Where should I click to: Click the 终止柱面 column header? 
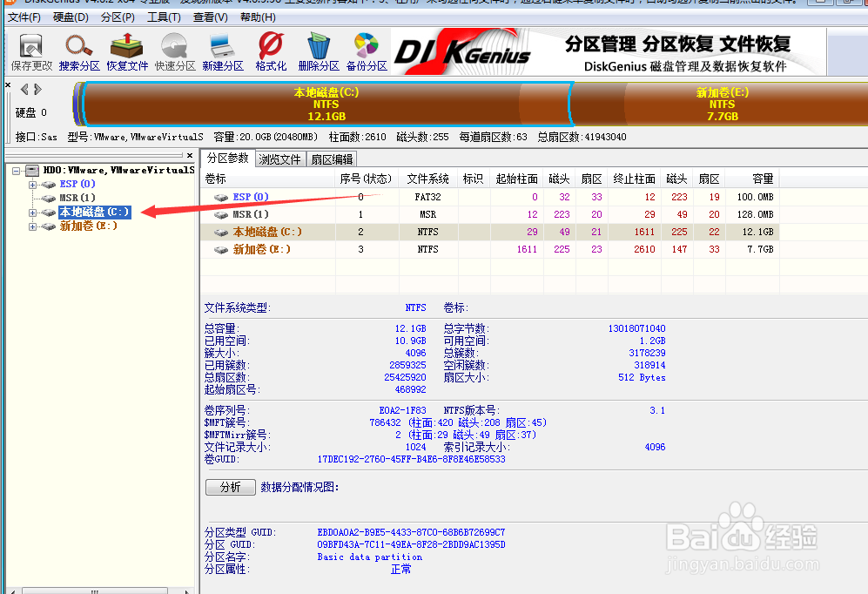[x=635, y=179]
